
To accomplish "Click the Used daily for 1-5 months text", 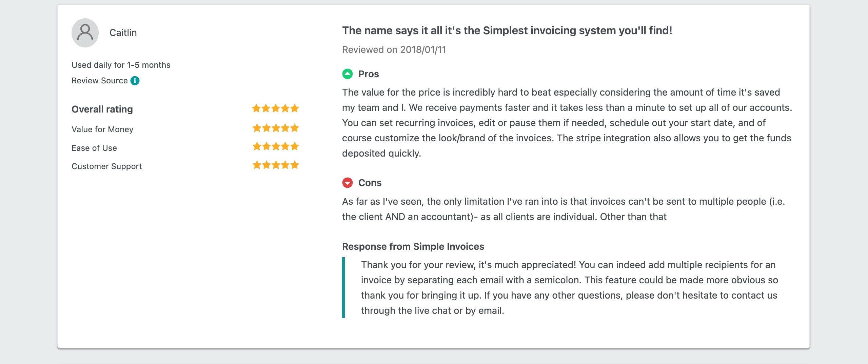I will 121,65.
